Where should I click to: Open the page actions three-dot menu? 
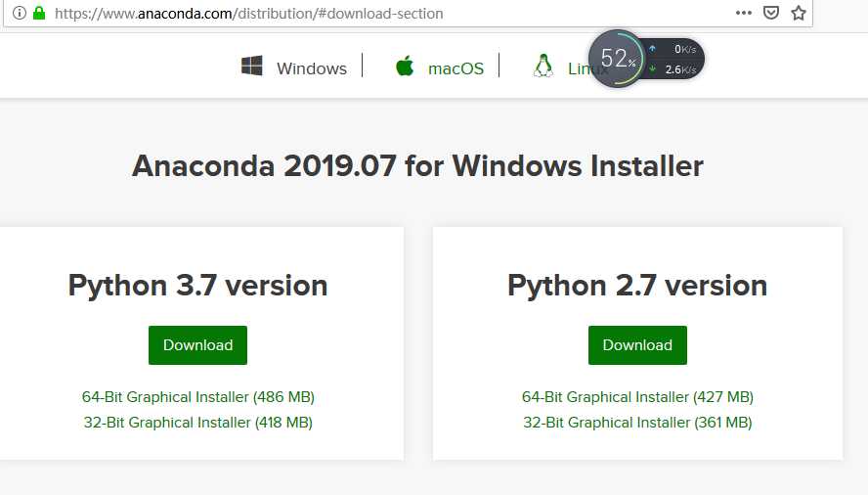[x=744, y=14]
